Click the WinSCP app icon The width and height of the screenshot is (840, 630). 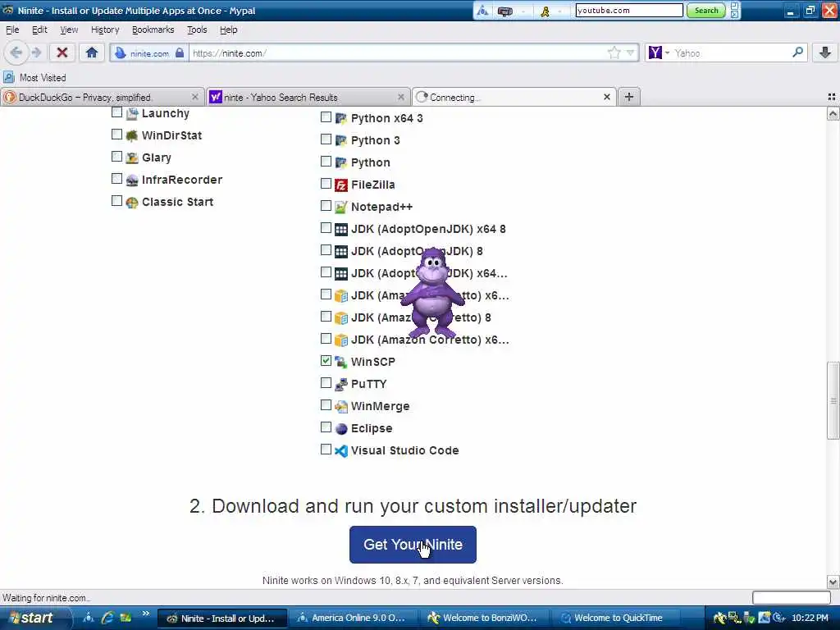click(341, 362)
